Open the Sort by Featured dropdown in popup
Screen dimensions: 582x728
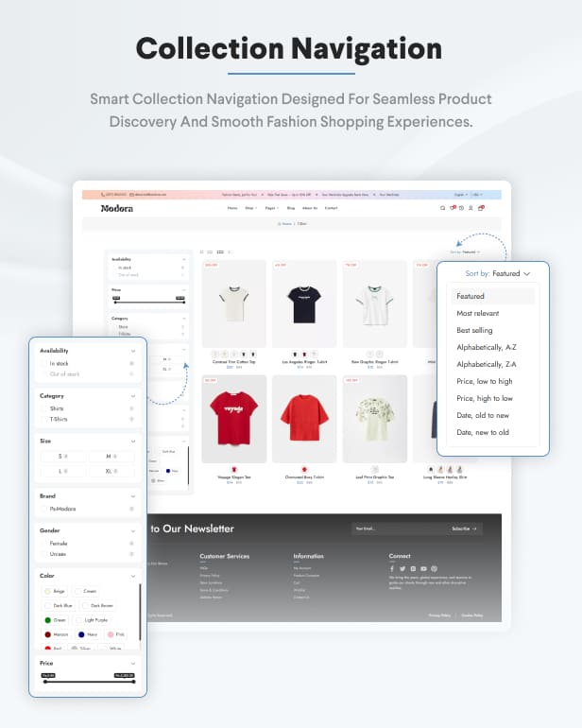(x=498, y=273)
